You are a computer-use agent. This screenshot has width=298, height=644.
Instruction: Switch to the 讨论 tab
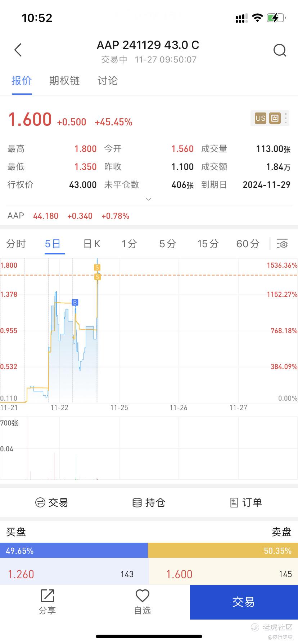coord(108,81)
